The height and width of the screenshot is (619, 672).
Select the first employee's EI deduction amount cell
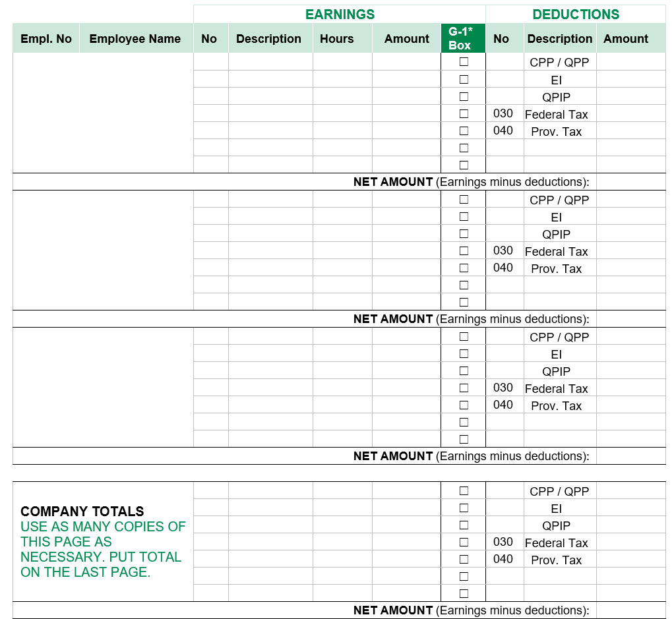630,80
